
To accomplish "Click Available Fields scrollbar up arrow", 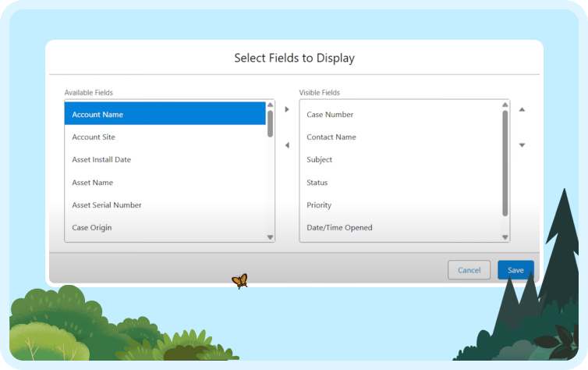I will [x=270, y=105].
